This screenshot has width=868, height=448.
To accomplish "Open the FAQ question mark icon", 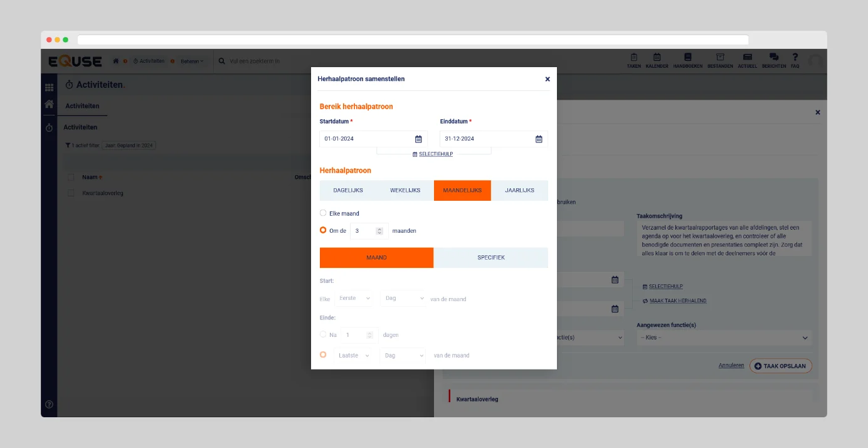I will click(795, 60).
